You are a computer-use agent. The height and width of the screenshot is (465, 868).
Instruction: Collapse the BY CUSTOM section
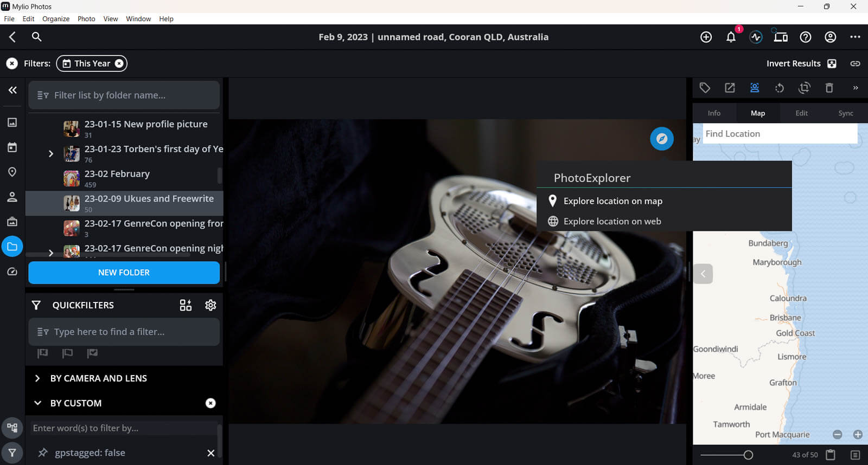(37, 403)
